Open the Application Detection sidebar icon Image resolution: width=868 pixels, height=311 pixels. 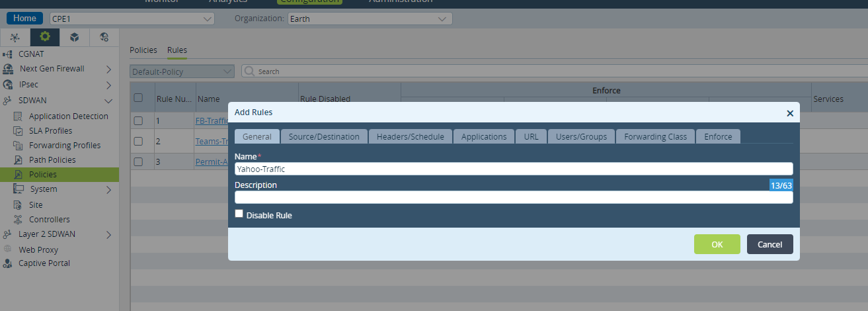point(18,116)
